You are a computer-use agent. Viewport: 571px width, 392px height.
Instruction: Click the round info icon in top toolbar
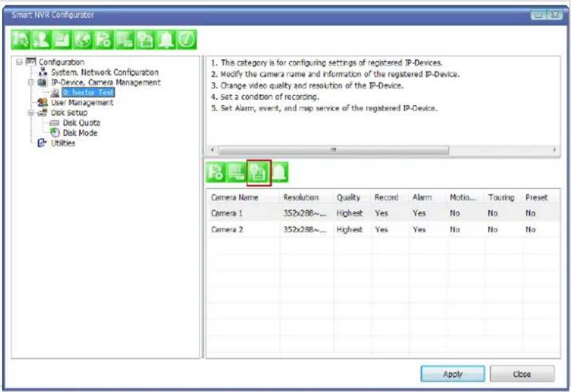(x=187, y=40)
